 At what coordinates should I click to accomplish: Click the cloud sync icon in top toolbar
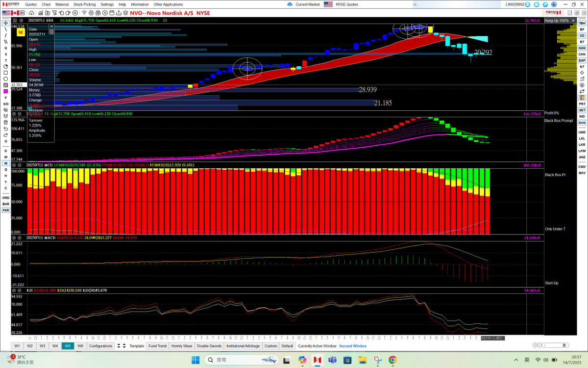coord(31,13)
